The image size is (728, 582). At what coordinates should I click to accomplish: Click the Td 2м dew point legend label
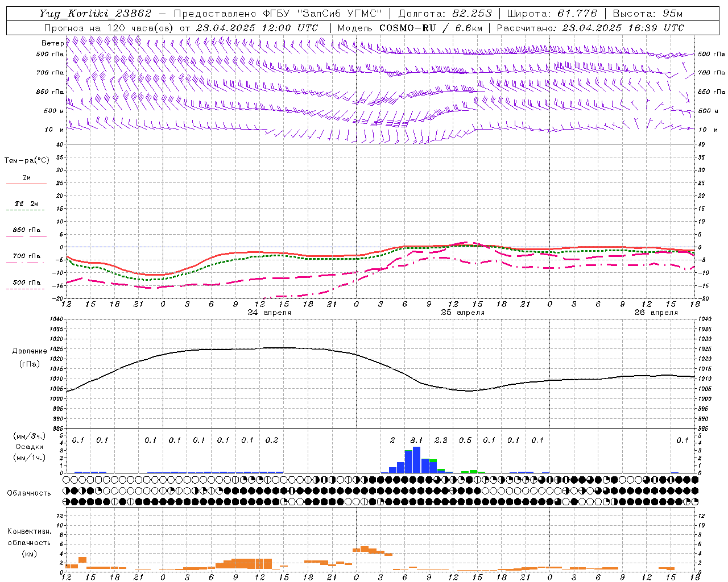tap(27, 203)
